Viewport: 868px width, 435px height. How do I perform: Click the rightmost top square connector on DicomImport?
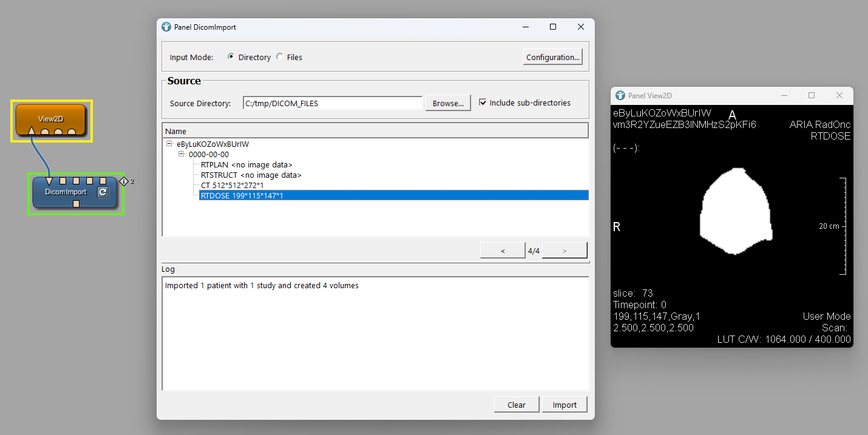pyautogui.click(x=103, y=181)
